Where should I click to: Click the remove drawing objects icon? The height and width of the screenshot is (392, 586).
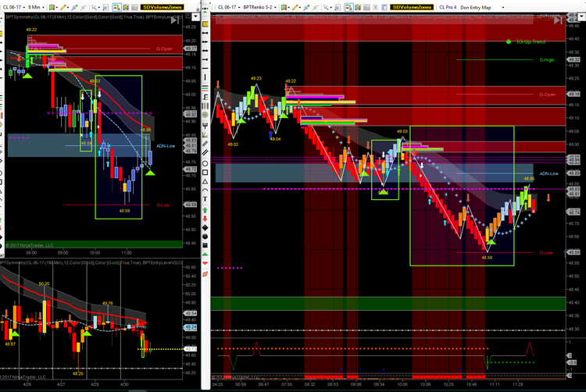pos(205,274)
